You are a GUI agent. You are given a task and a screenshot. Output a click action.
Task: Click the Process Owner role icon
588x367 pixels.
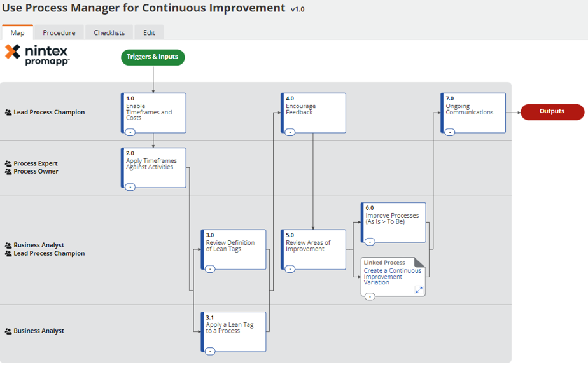click(x=8, y=172)
